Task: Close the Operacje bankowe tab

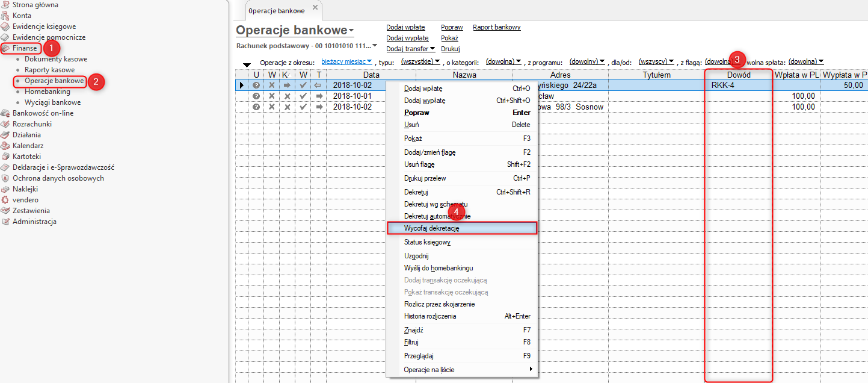Action: click(x=315, y=8)
